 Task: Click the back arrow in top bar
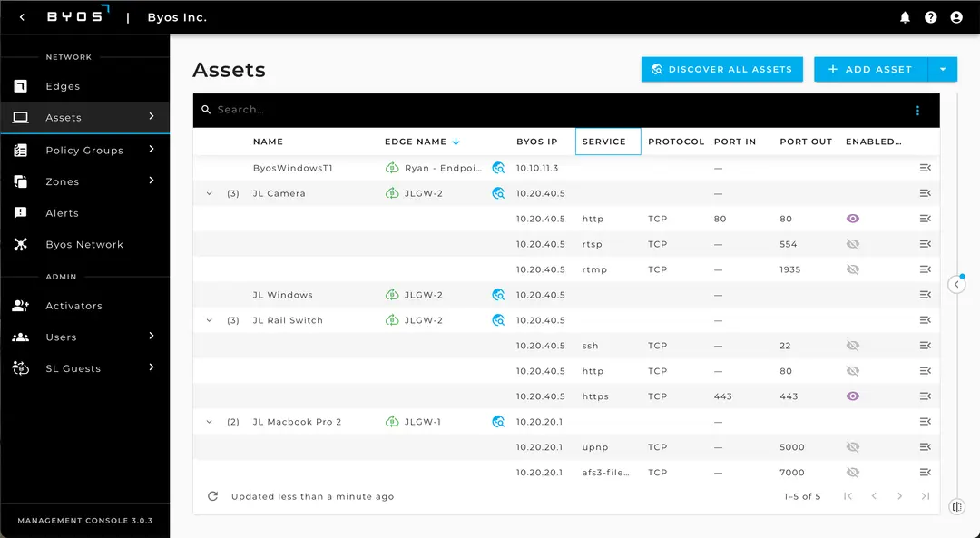pyautogui.click(x=23, y=17)
